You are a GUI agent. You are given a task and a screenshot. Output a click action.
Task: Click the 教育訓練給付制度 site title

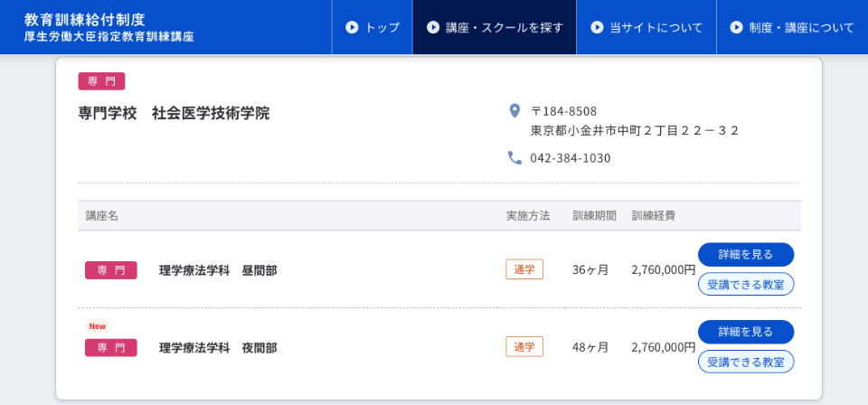(x=85, y=19)
